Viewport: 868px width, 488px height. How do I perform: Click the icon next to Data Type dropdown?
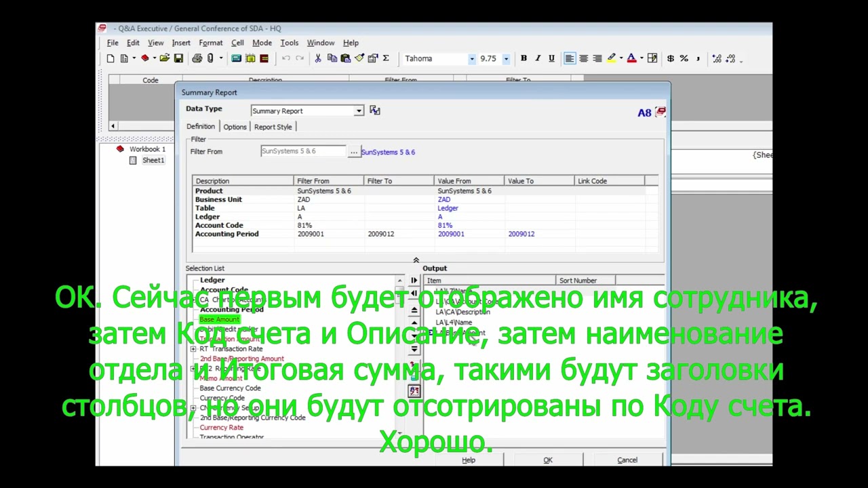[x=375, y=110]
